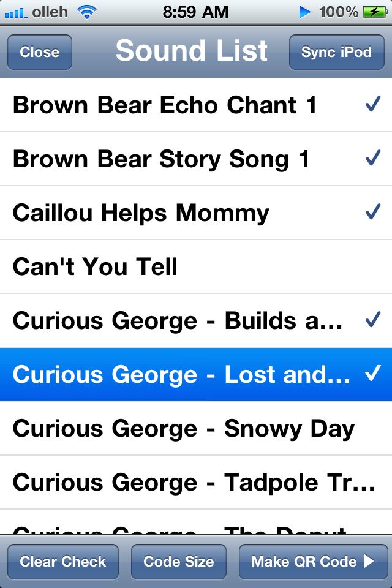The height and width of the screenshot is (588, 392).
Task: Tap the Make QR Code button
Action: [313, 562]
